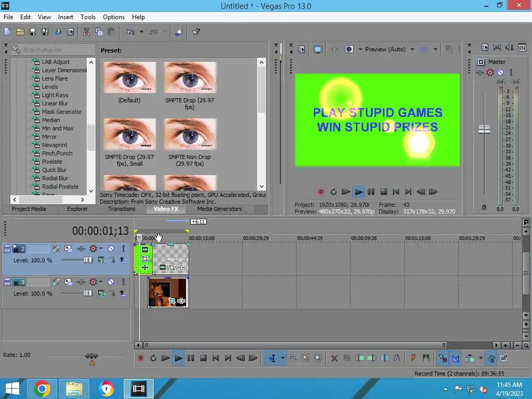Click the Master volume fader handle
The image size is (532, 399).
pos(484,129)
